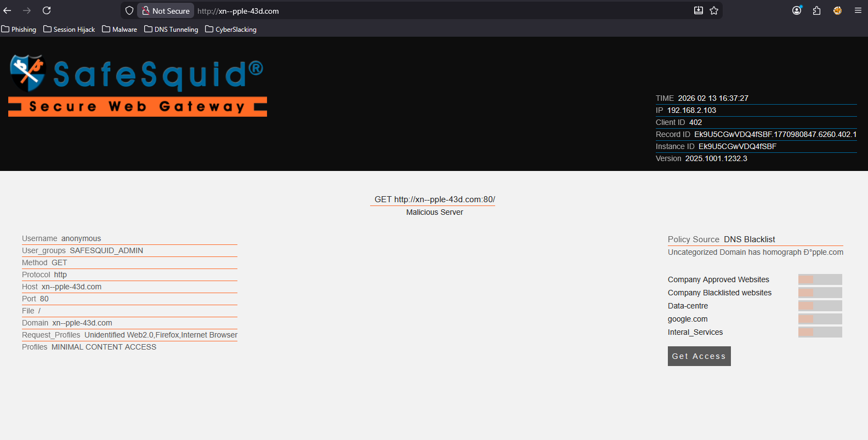868x440 pixels.
Task: Click the orange extension icon in toolbar
Action: point(837,10)
